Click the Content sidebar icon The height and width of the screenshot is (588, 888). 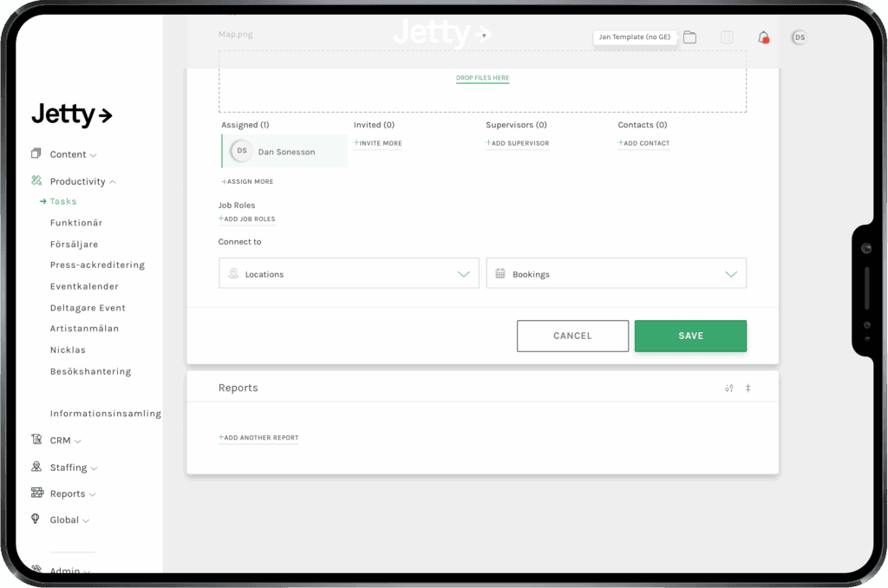36,154
